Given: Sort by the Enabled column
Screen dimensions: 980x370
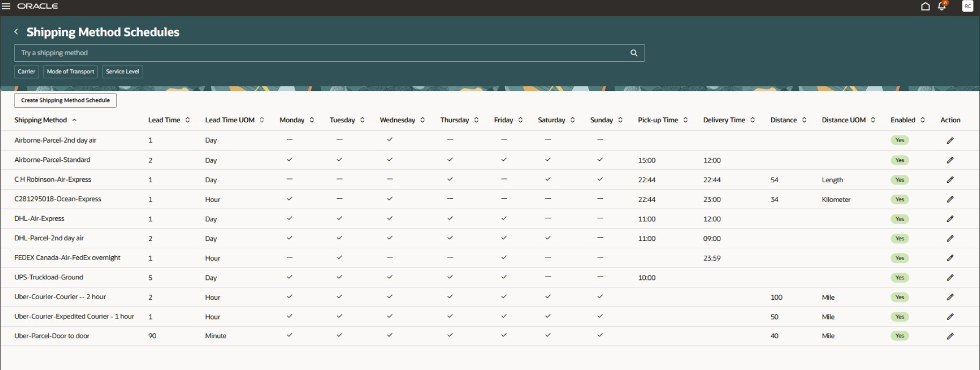Looking at the screenshot, I should tap(923, 120).
